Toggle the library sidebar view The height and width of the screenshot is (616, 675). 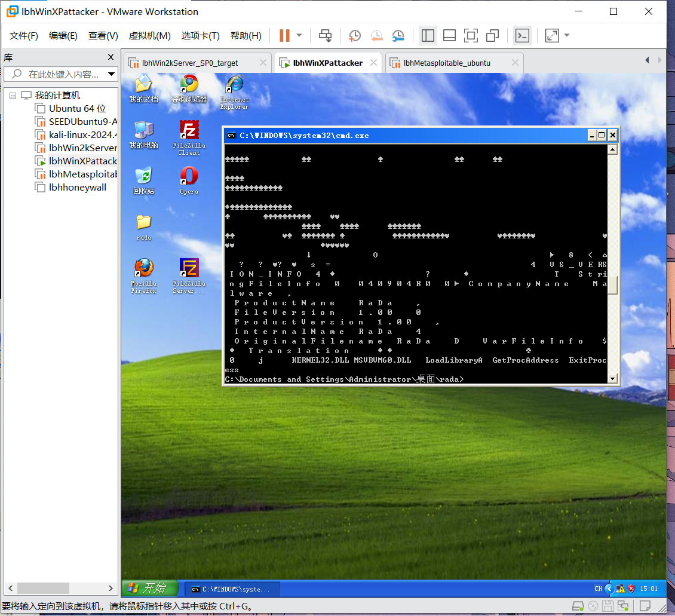click(428, 35)
